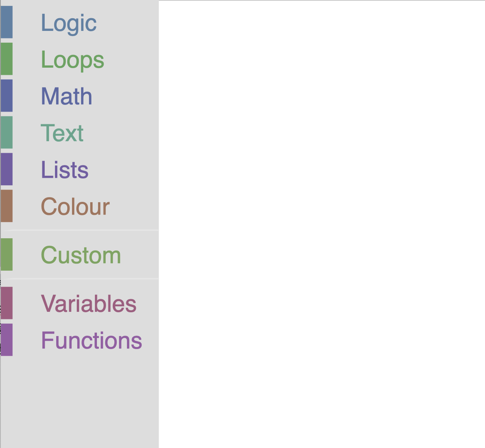Image resolution: width=485 pixels, height=448 pixels.
Task: Click the olive-green colour bar beside Custom
Action: (x=7, y=254)
